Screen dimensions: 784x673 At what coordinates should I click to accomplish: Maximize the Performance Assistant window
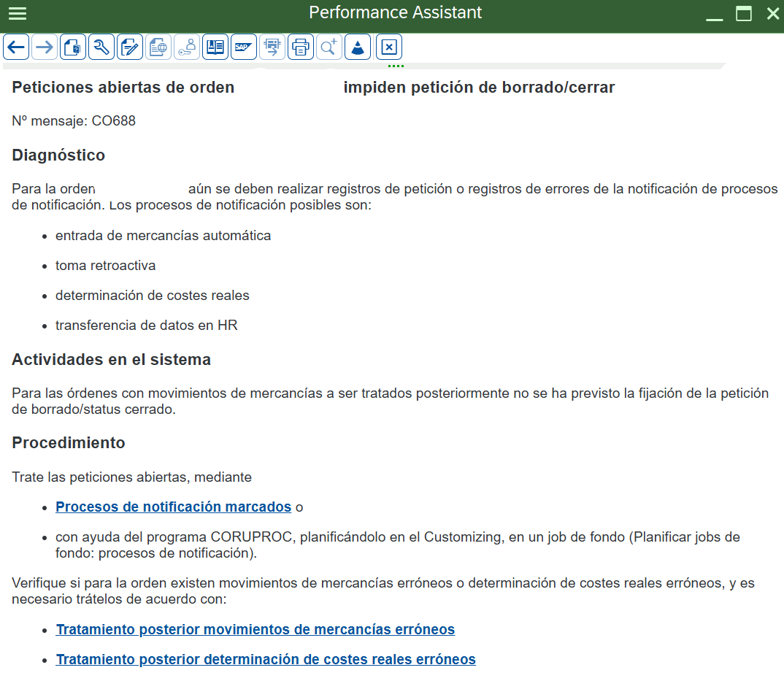(x=744, y=13)
